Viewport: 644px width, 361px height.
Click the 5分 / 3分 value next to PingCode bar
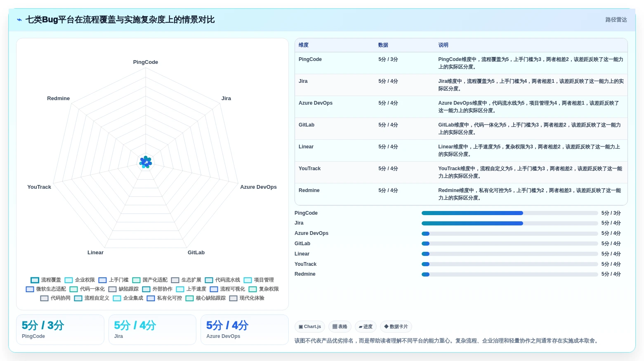(611, 213)
